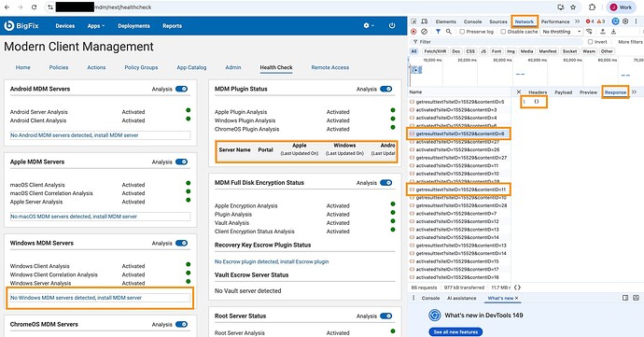
Task: Filter requests by Fetch/XHR
Action: coord(435,51)
